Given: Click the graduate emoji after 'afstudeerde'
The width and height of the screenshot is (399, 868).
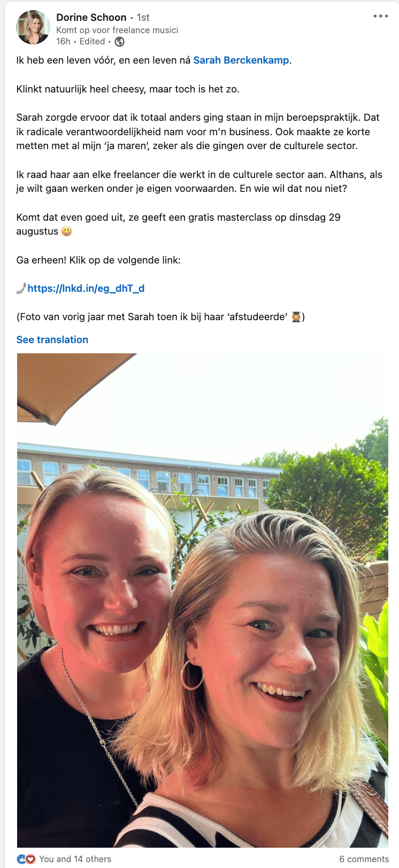Looking at the screenshot, I should point(296,317).
